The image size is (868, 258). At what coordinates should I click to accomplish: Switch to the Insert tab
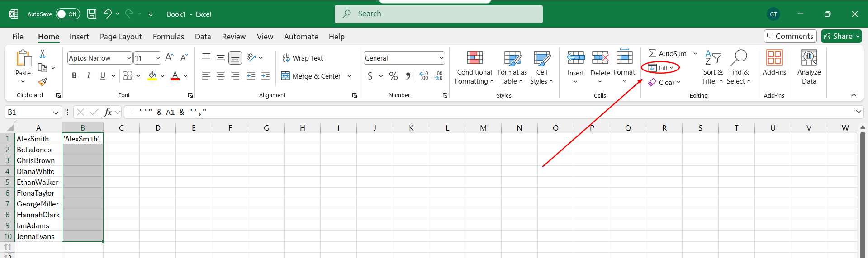pyautogui.click(x=79, y=37)
